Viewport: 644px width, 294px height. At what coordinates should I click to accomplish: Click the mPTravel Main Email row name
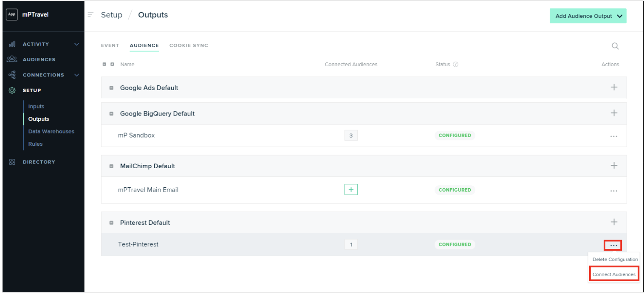click(x=148, y=190)
